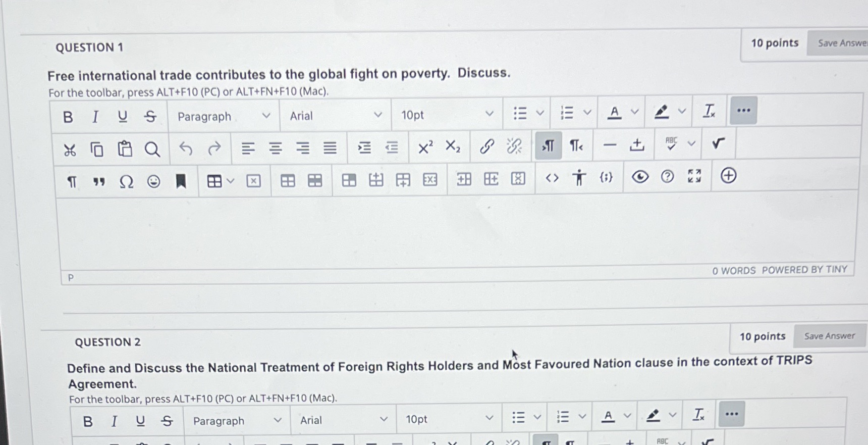Align text left in Question 1 editor

coord(248,149)
